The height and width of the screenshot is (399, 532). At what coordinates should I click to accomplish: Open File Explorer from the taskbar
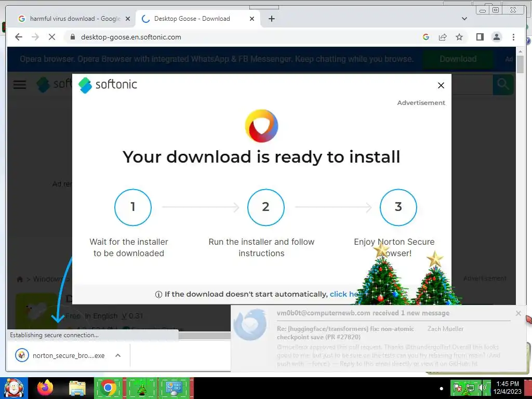point(77,388)
